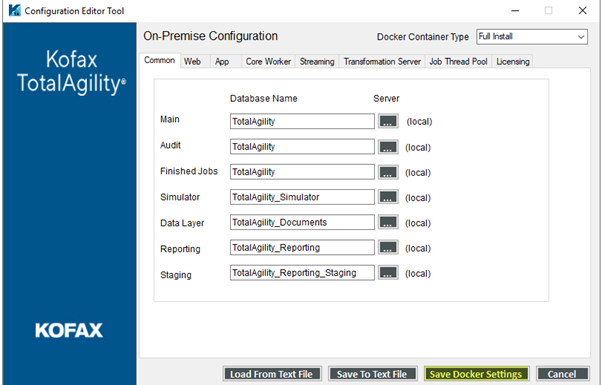Click Save To Text File button
Screen dimensions: 602x385
click(x=372, y=374)
